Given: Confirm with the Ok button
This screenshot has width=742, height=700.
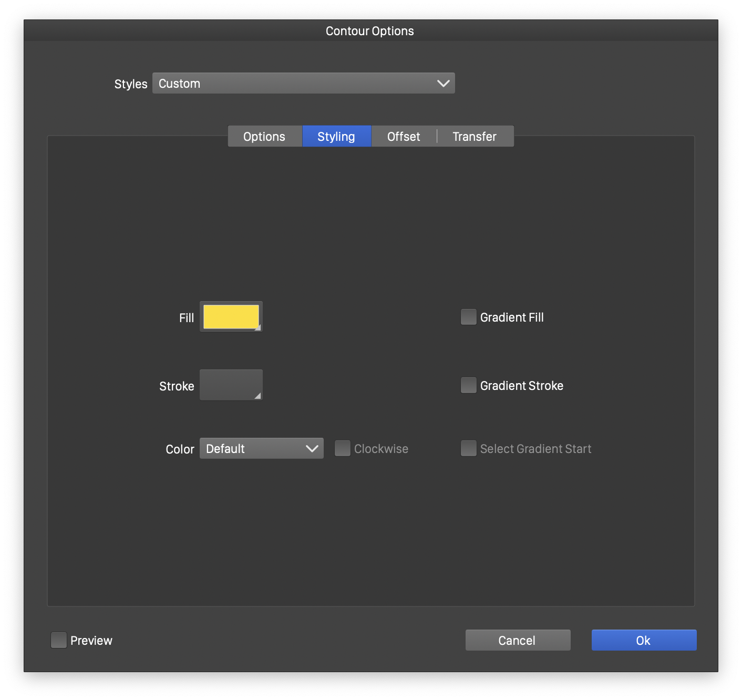Looking at the screenshot, I should (644, 640).
